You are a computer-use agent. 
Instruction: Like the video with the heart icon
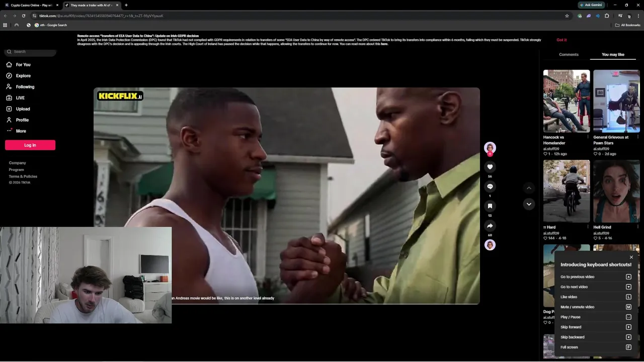coord(490,167)
